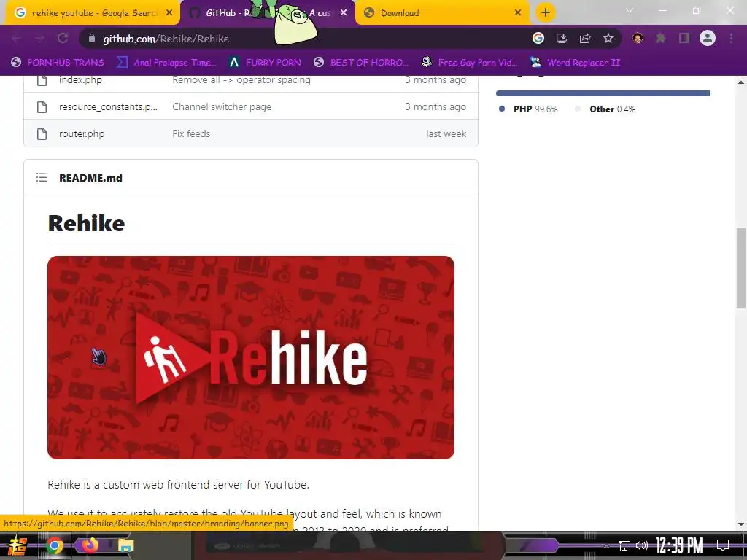Open the tab search dropdown arrow
Screen dimensions: 747x560
coord(630,10)
